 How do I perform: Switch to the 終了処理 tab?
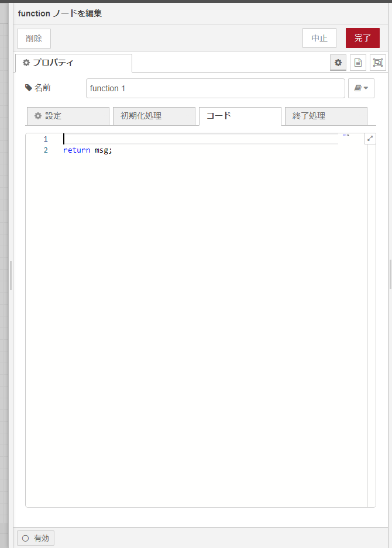coord(326,116)
